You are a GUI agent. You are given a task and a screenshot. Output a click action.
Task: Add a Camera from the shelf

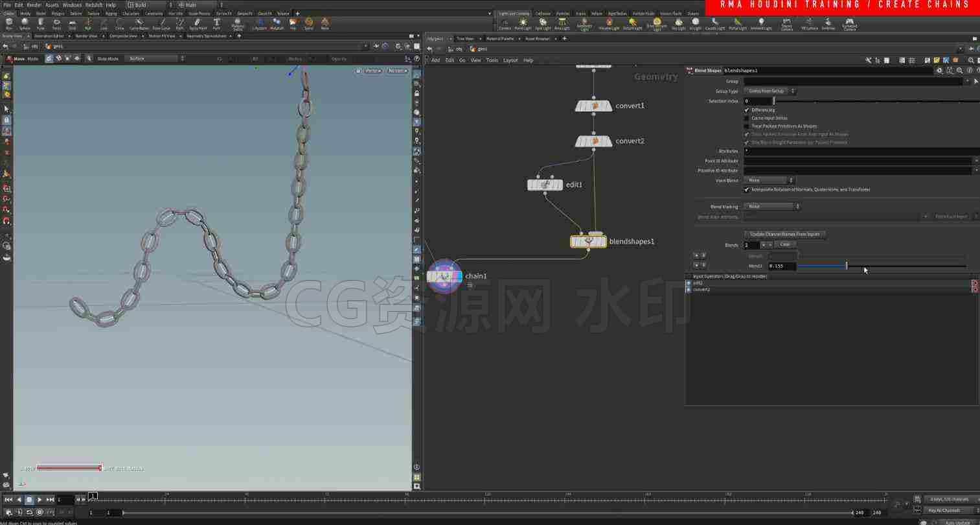point(505,24)
